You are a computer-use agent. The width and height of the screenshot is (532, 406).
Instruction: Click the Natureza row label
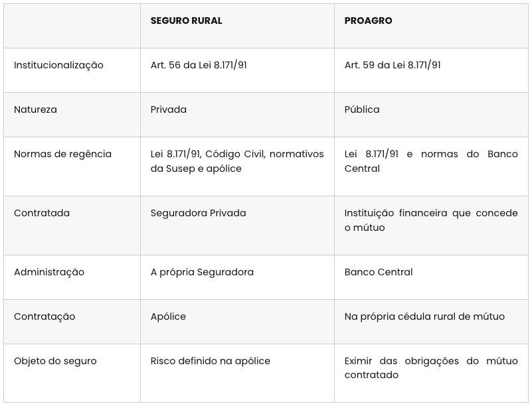pyautogui.click(x=35, y=109)
